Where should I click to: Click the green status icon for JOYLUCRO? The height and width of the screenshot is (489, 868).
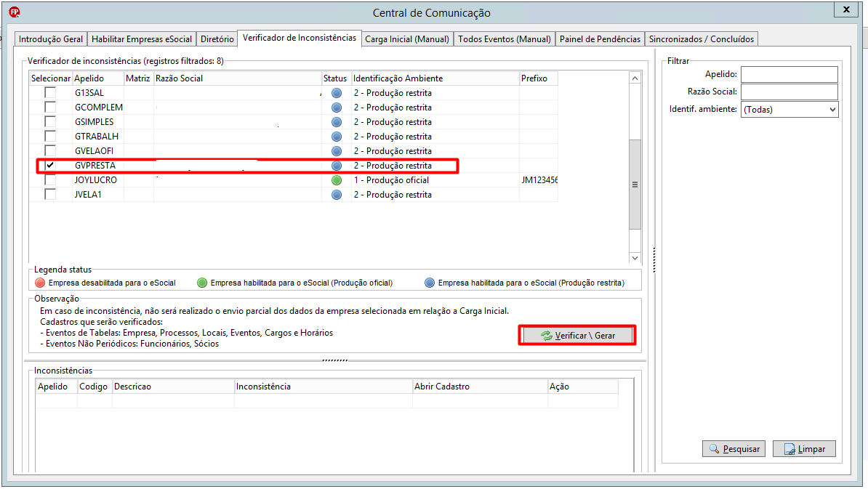point(337,180)
